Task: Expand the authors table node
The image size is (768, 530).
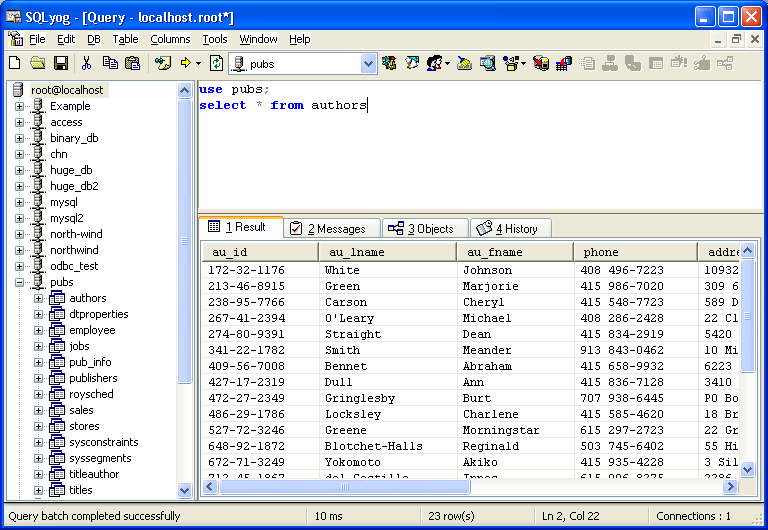Action: click(39, 298)
